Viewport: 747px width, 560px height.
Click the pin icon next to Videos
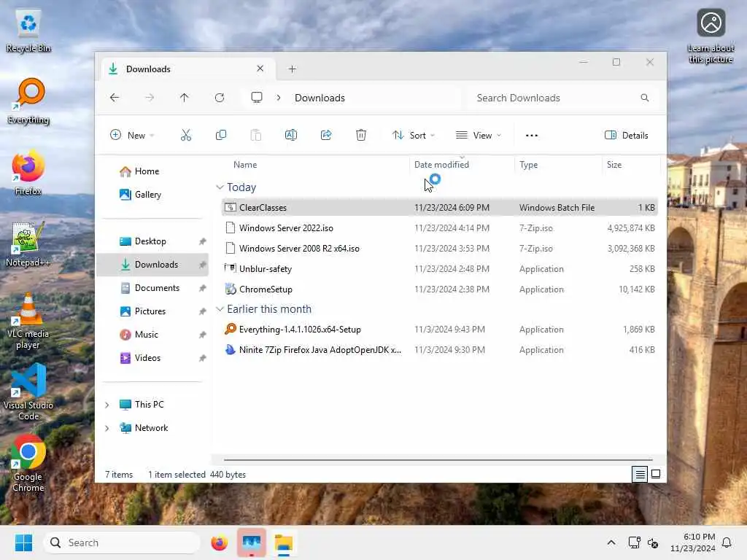(x=203, y=358)
